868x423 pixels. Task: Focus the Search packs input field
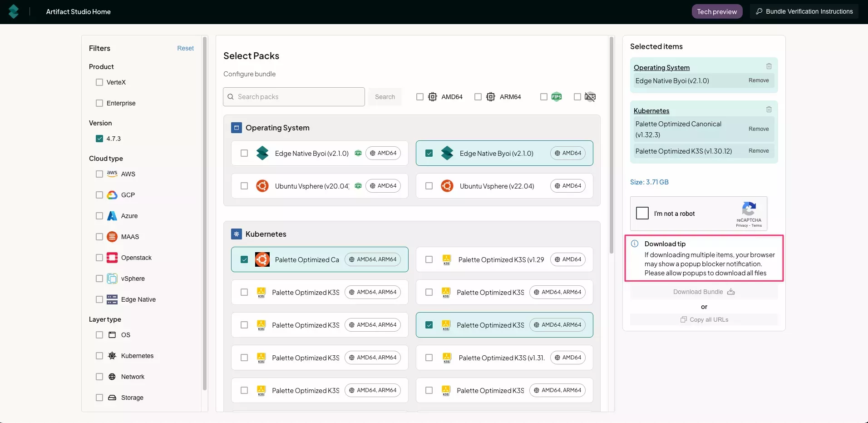tap(297, 97)
